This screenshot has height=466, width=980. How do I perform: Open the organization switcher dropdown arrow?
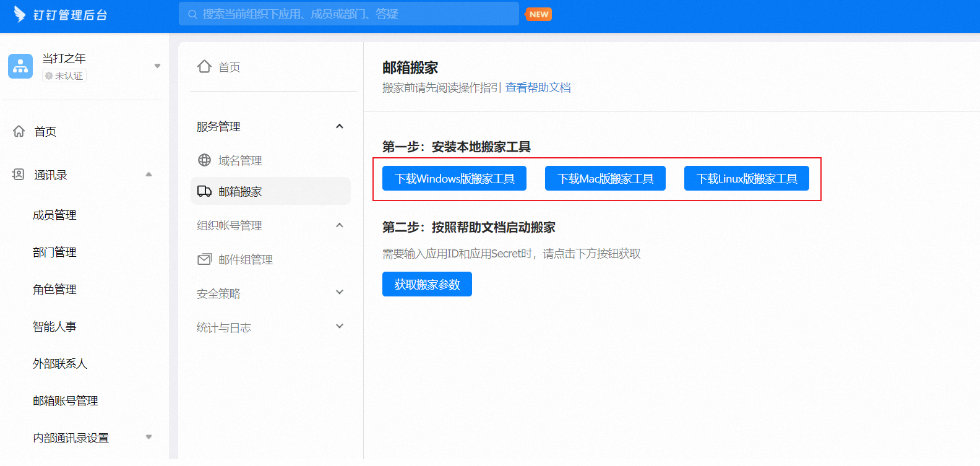(x=157, y=66)
